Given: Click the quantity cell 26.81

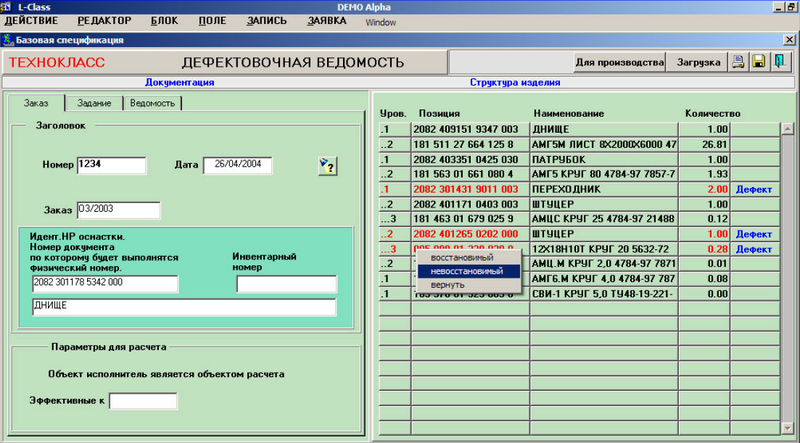Looking at the screenshot, I should 704,144.
